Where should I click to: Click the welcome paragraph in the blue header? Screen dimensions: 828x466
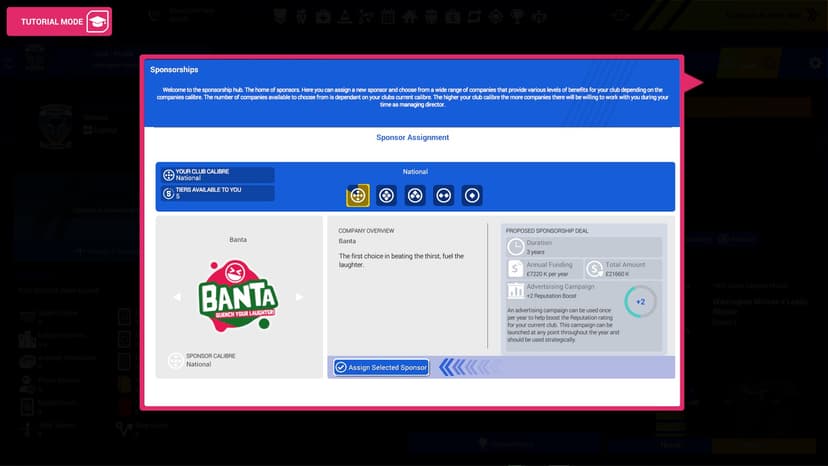(x=412, y=97)
